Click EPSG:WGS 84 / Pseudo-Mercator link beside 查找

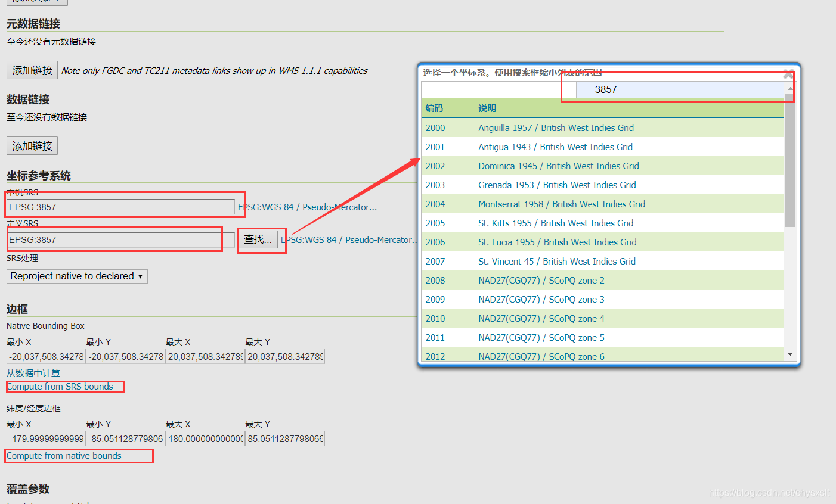click(349, 239)
